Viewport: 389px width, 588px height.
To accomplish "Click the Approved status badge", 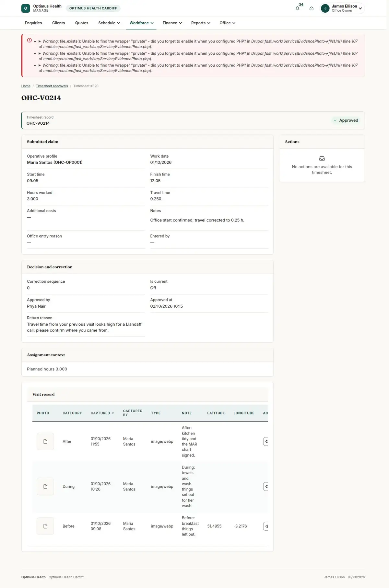I will coord(346,120).
